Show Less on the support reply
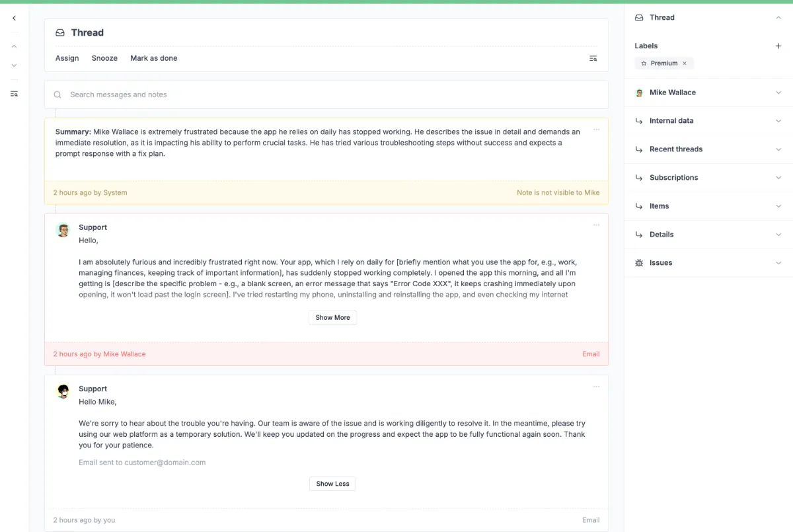 coord(332,483)
